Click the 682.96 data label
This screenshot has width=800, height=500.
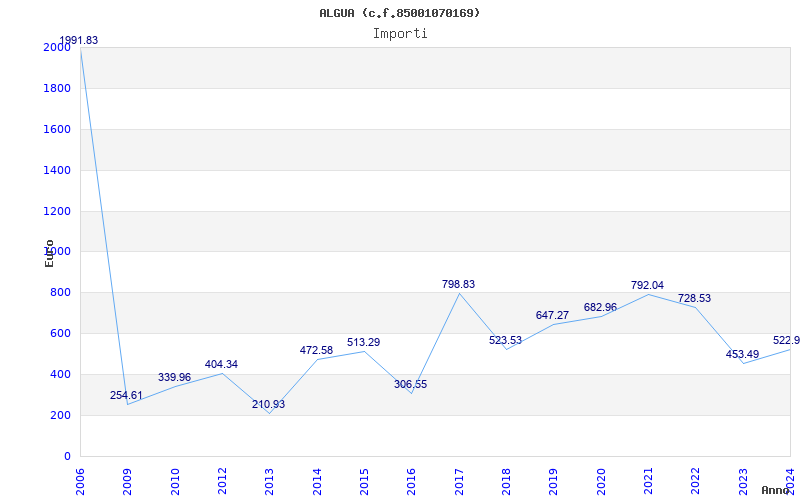[600, 308]
